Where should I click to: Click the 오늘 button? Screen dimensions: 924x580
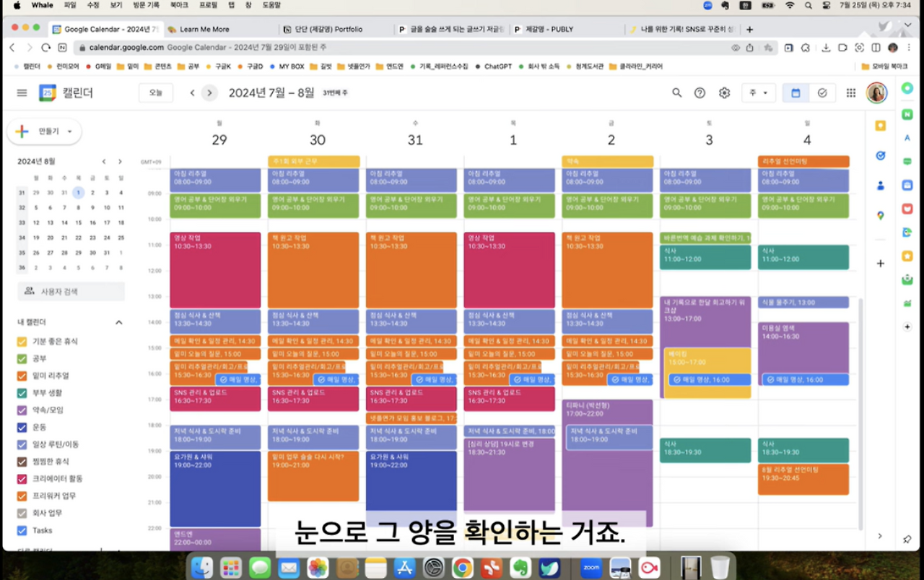pos(154,93)
